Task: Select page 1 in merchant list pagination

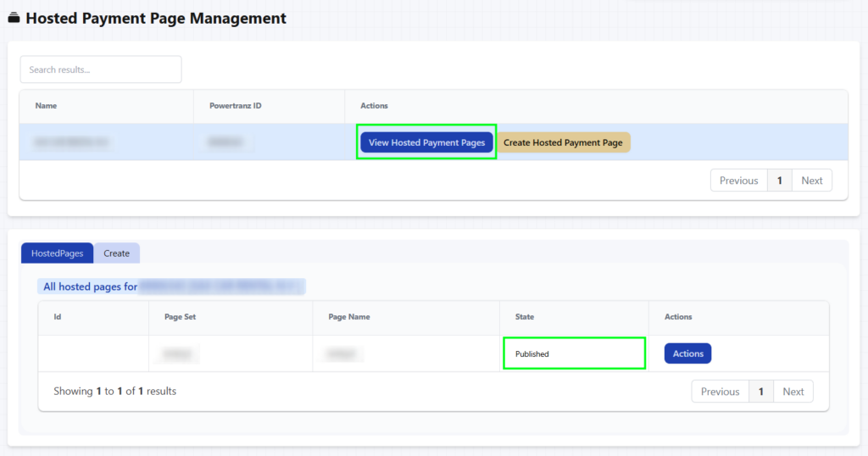Action: 779,181
